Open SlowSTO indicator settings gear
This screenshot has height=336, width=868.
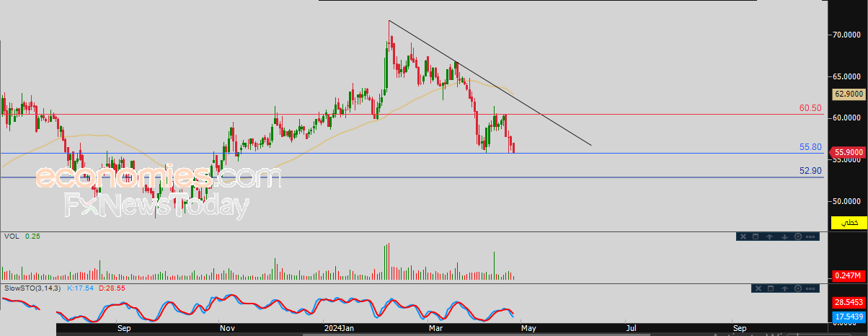[798, 288]
